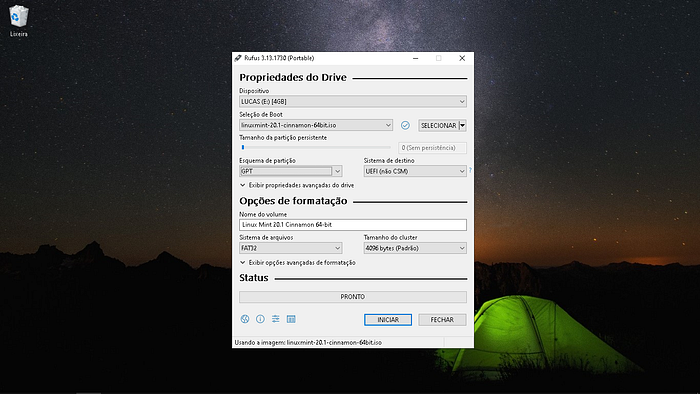This screenshot has height=394, width=700.
Task: Click the help question mark beside Sistema de destino
Action: 470,170
